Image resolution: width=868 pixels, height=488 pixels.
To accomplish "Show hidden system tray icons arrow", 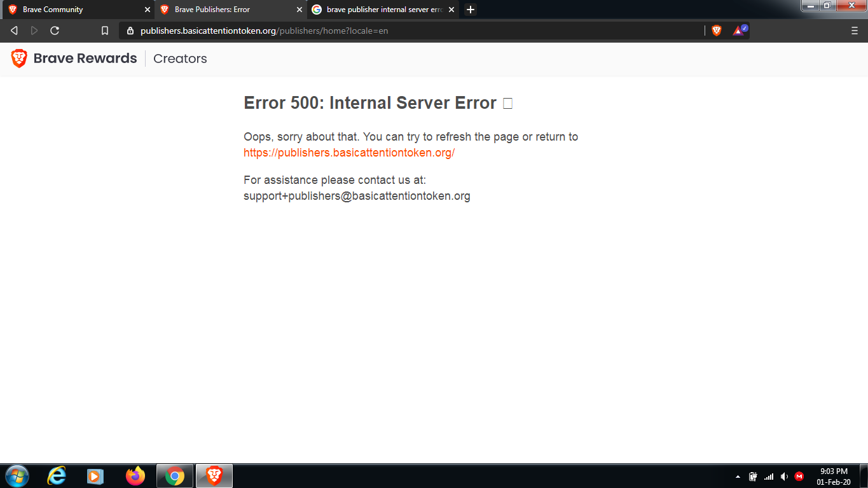I will (x=738, y=477).
